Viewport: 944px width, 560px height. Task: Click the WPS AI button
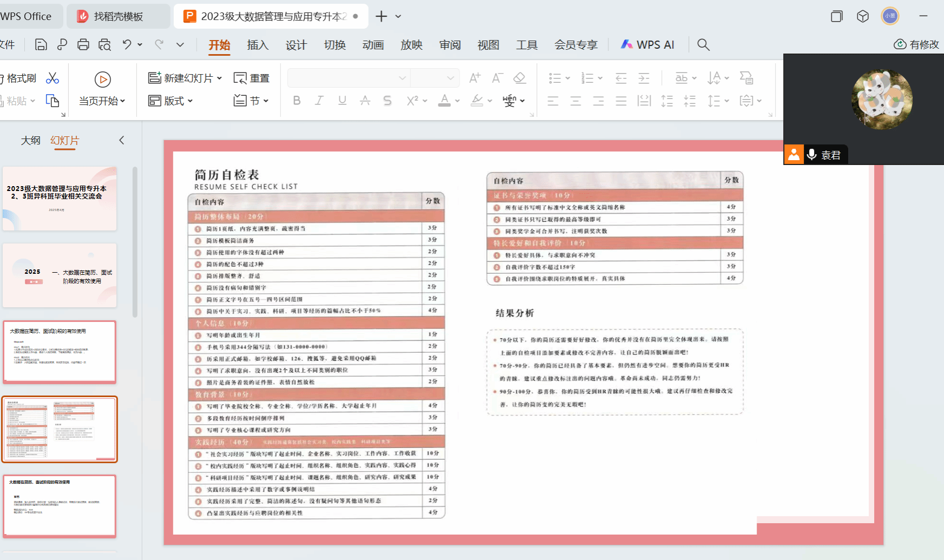point(647,45)
